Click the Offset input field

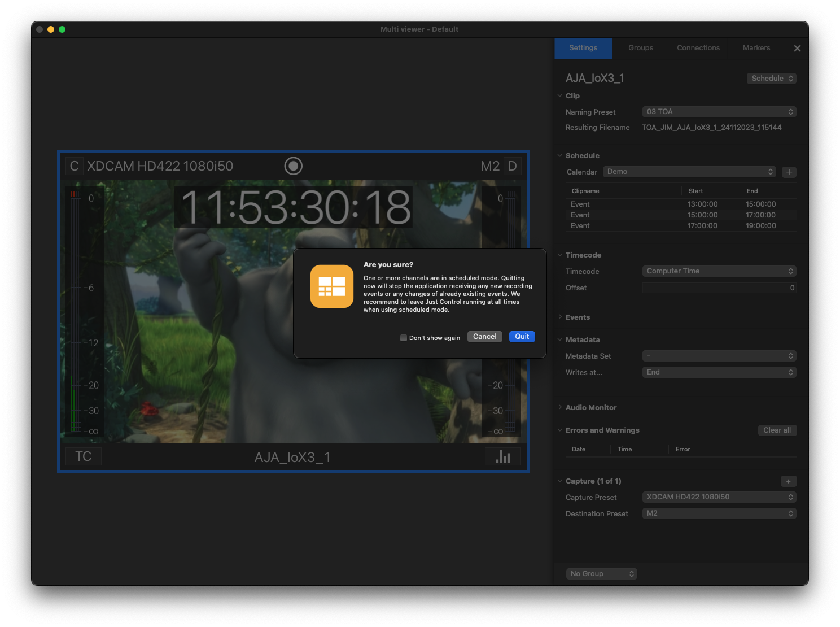pyautogui.click(x=719, y=288)
